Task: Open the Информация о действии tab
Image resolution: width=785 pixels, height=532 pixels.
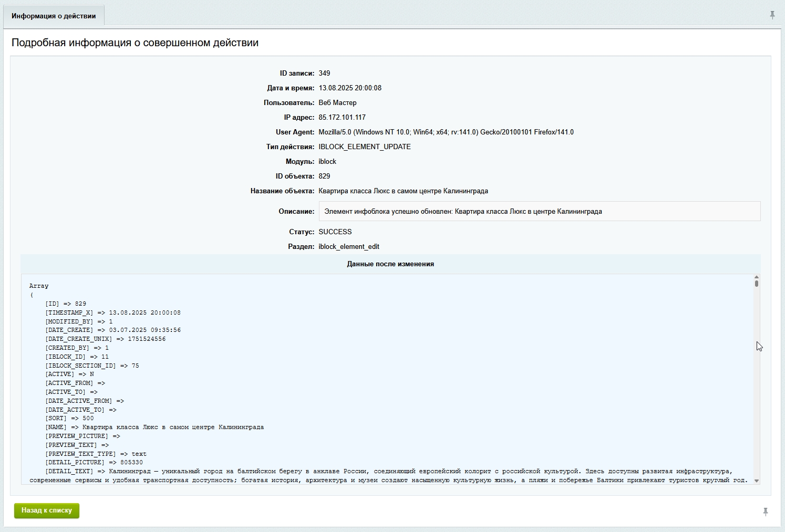Action: click(x=54, y=16)
